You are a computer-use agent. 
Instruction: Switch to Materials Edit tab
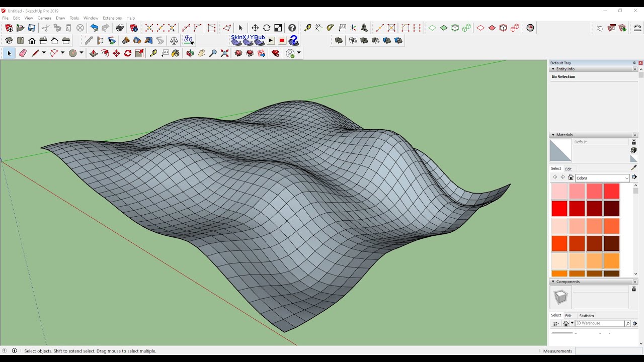(x=568, y=169)
